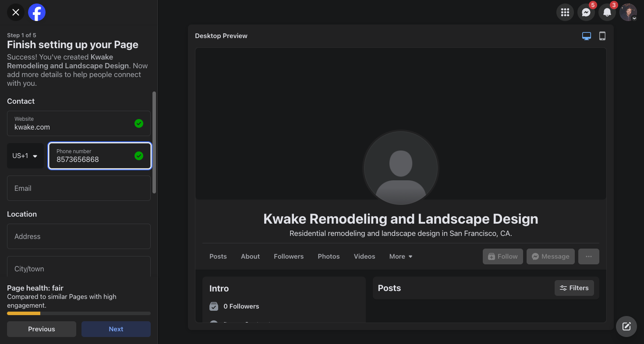Select the About tab in the preview
Image resolution: width=644 pixels, height=344 pixels.
pos(251,256)
